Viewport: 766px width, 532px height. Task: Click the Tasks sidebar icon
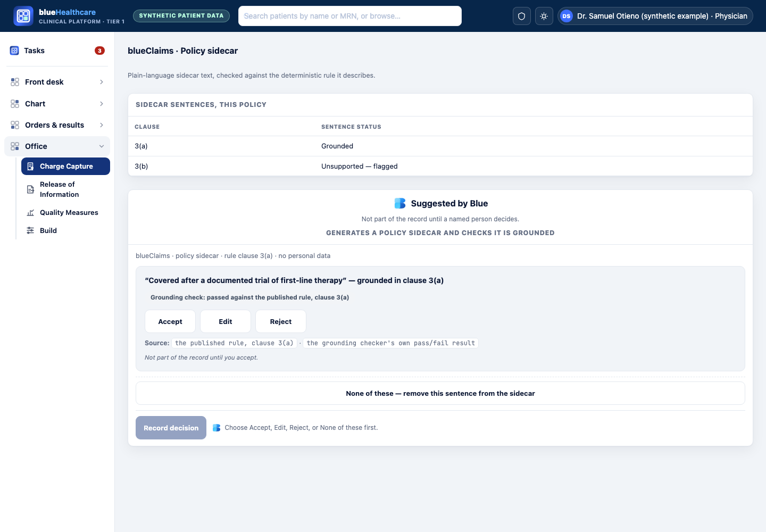[x=14, y=51]
